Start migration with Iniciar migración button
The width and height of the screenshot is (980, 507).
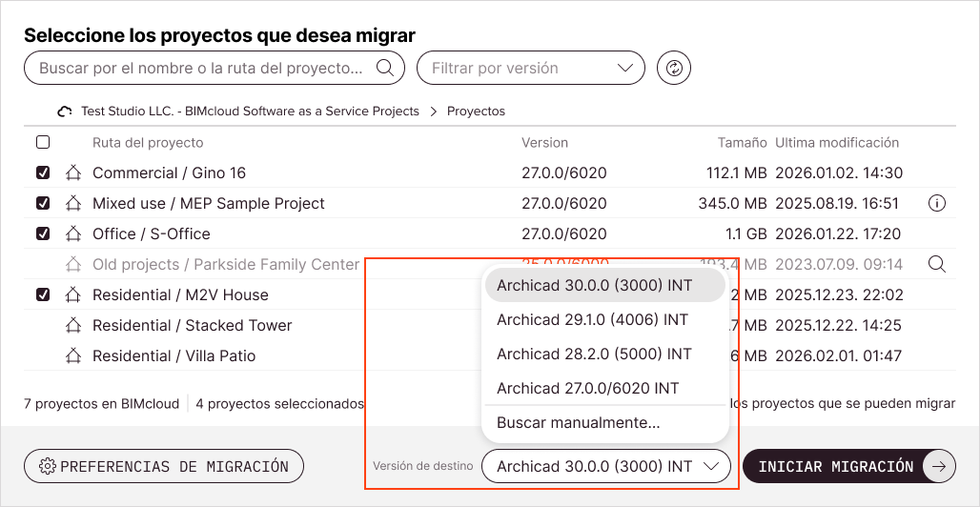(848, 466)
